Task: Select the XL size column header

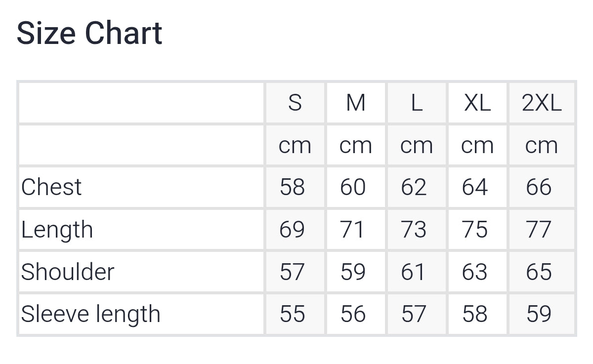Action: [477, 103]
